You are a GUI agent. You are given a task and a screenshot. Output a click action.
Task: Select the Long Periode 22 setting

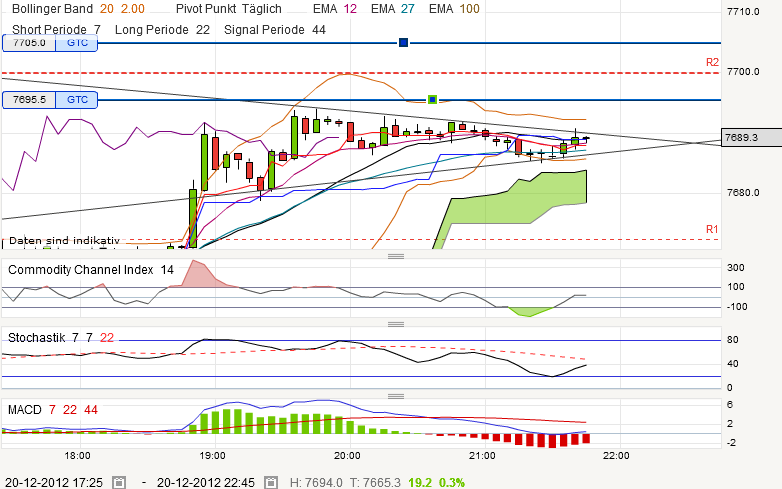[x=162, y=30]
